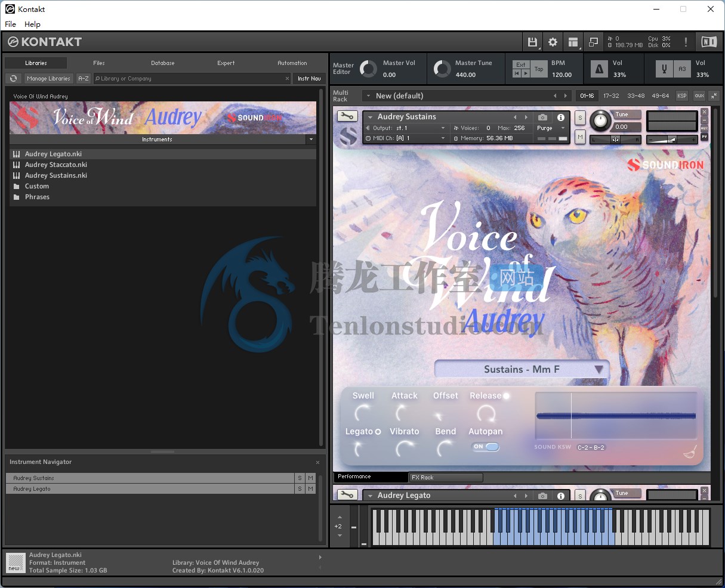Open the Purge dropdown menu
This screenshot has width=725, height=588.
550,128
